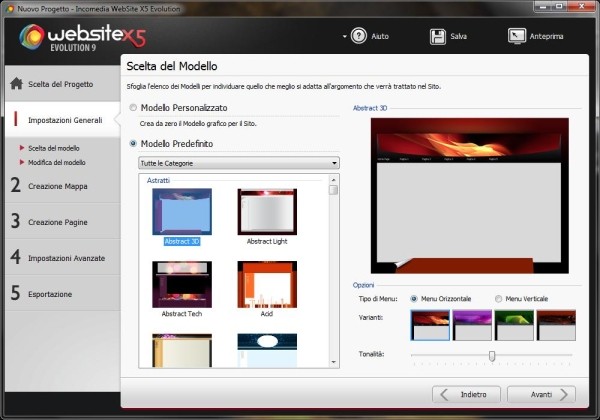Go to step 5 Esportazione
The image size is (600, 420).
(x=63, y=294)
